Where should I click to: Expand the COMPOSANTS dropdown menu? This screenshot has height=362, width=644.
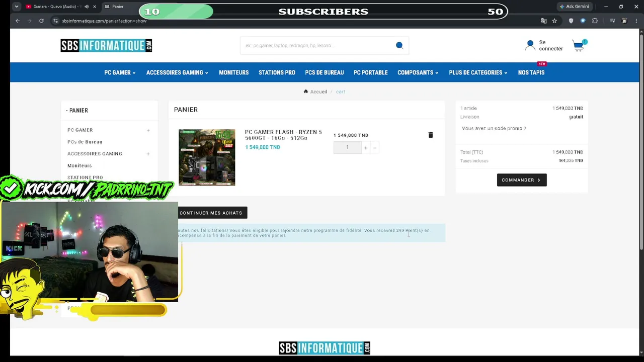tap(418, 72)
